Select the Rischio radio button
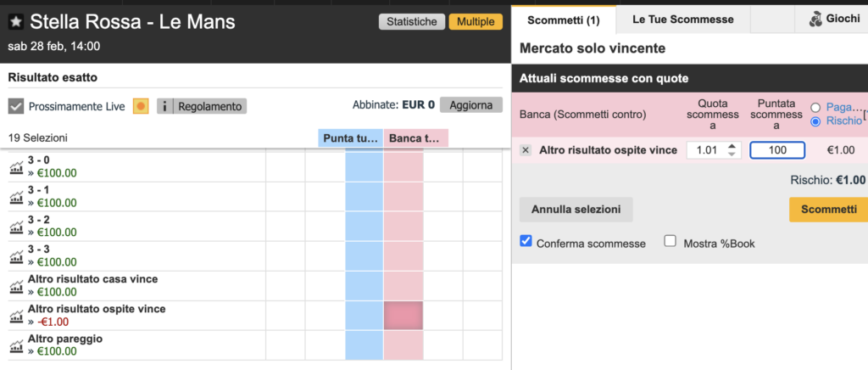 coord(815,121)
